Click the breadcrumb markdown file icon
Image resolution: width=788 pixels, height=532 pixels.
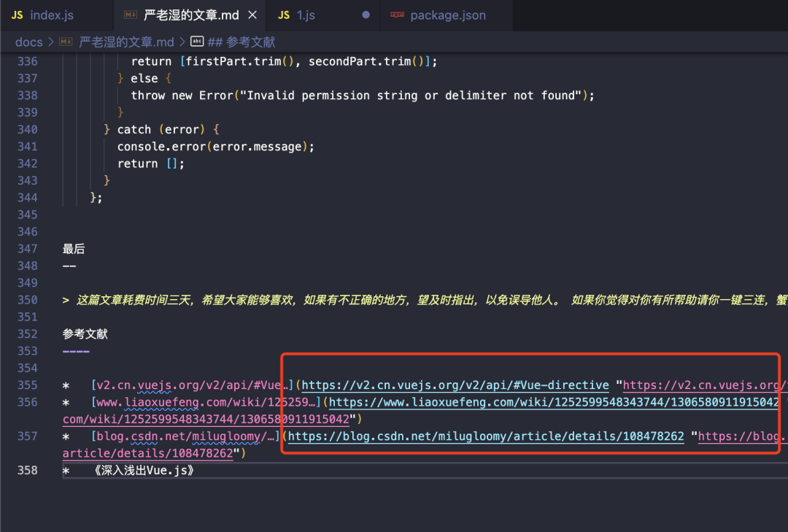coord(66,42)
